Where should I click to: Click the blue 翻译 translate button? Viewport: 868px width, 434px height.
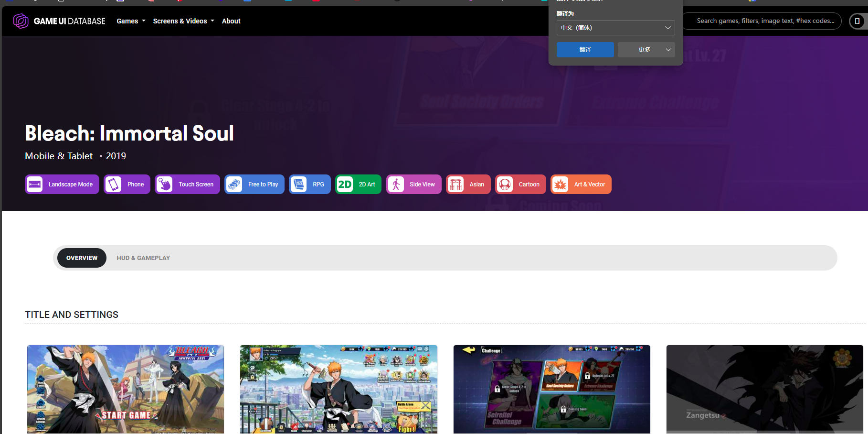585,50
